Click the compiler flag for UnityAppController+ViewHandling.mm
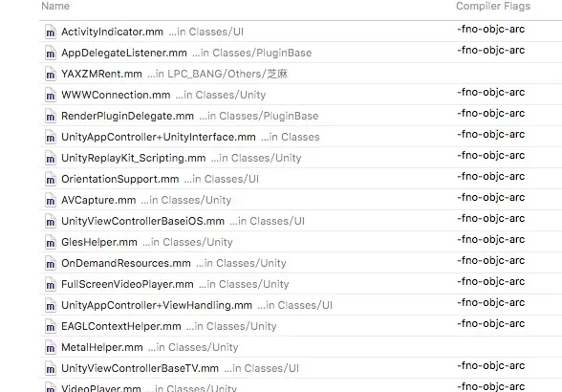This screenshot has width=562, height=392. (x=491, y=303)
